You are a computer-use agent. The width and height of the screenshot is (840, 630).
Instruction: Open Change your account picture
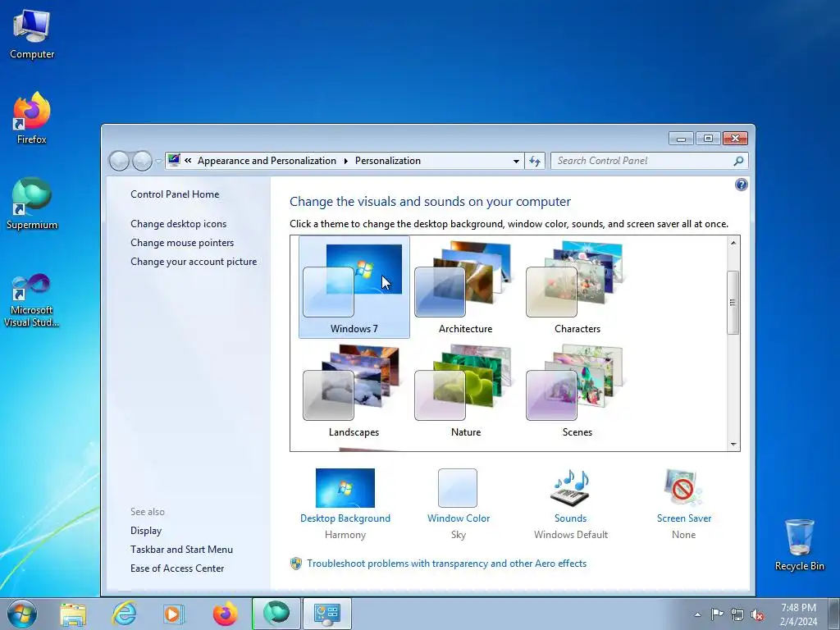click(x=194, y=262)
